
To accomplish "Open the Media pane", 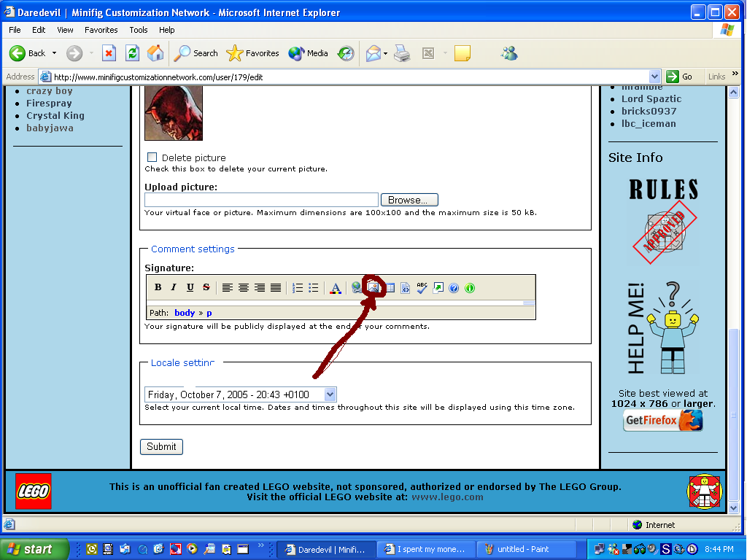I will (309, 53).
